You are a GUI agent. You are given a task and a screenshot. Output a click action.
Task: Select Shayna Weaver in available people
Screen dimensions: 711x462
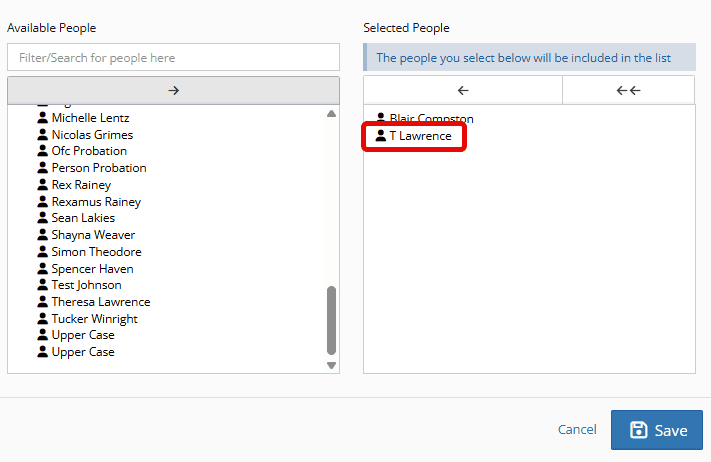point(93,235)
